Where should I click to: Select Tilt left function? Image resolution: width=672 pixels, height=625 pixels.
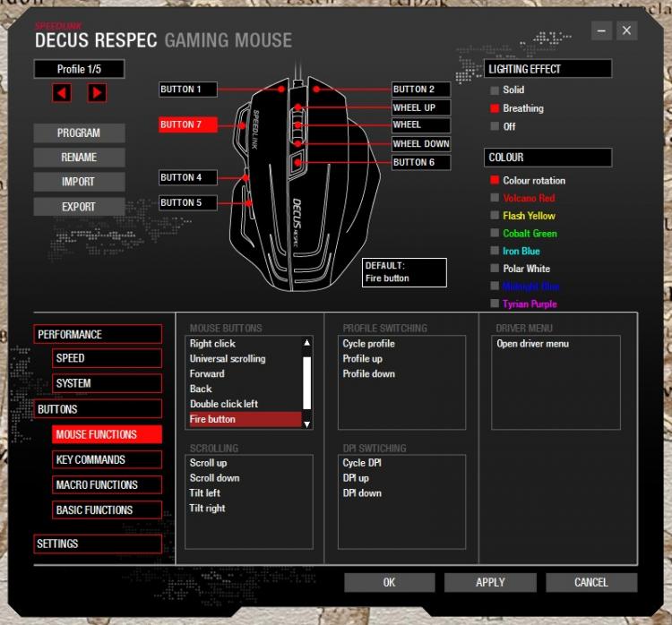tap(248, 493)
